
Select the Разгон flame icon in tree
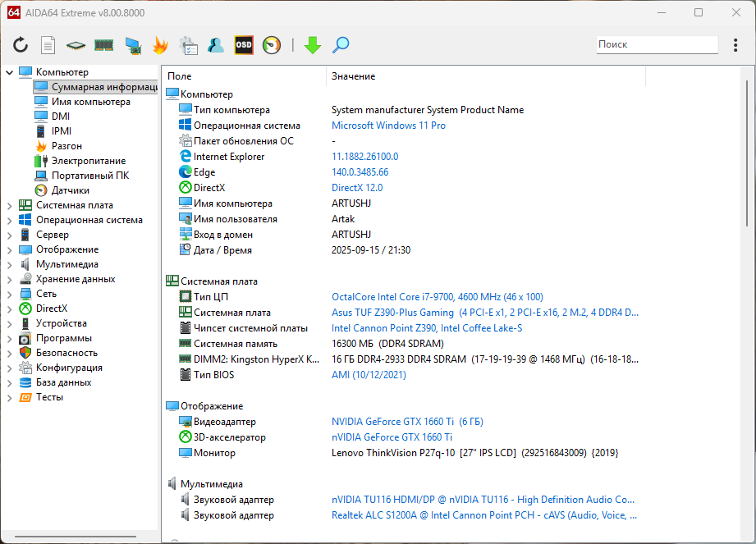(x=41, y=146)
